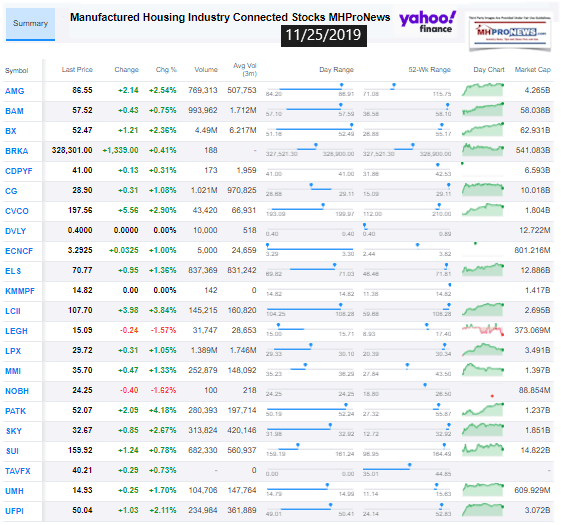Open the SUI ticker link
This screenshot has height=525, width=561.
[x=12, y=451]
